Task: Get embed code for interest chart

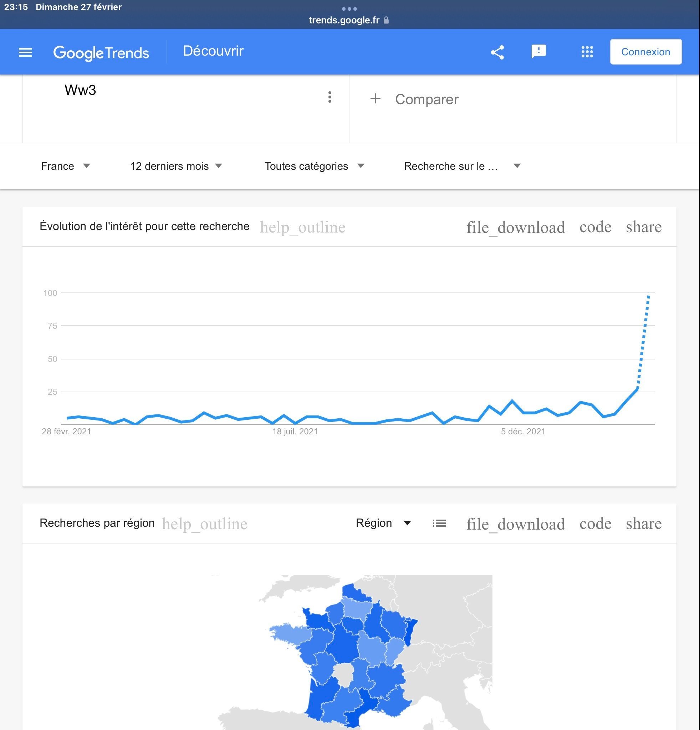Action: coord(595,227)
